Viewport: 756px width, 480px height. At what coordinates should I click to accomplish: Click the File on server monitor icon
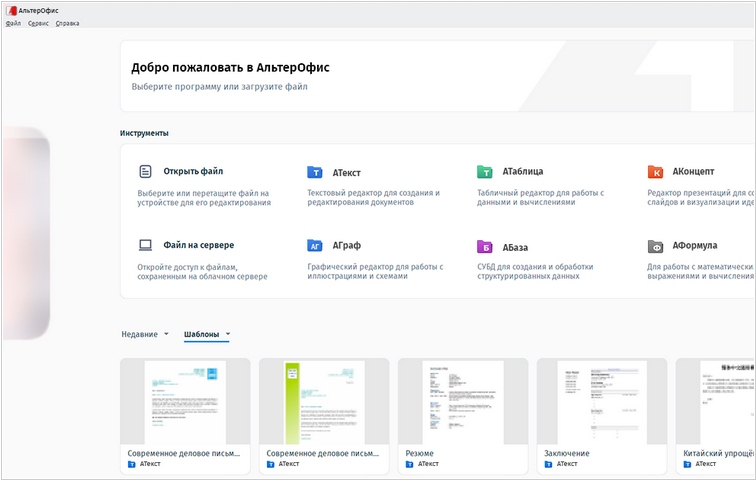(x=145, y=245)
